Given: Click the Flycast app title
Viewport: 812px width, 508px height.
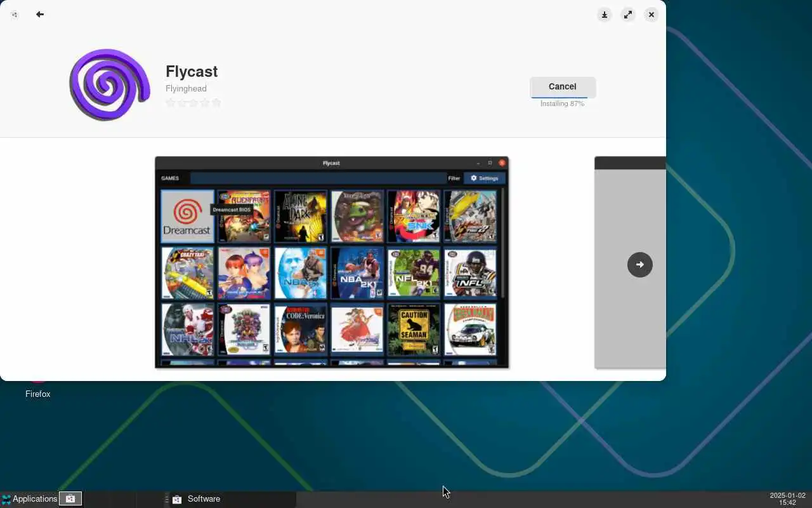Looking at the screenshot, I should pos(192,71).
